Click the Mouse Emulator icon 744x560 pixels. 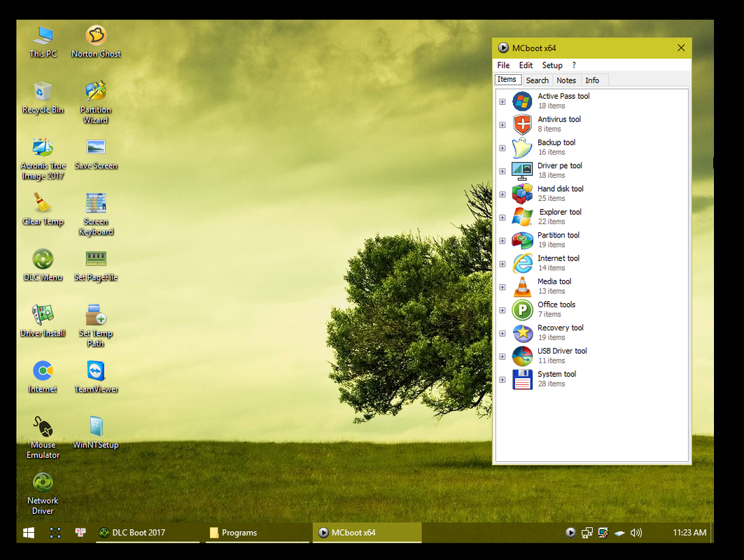(x=43, y=437)
